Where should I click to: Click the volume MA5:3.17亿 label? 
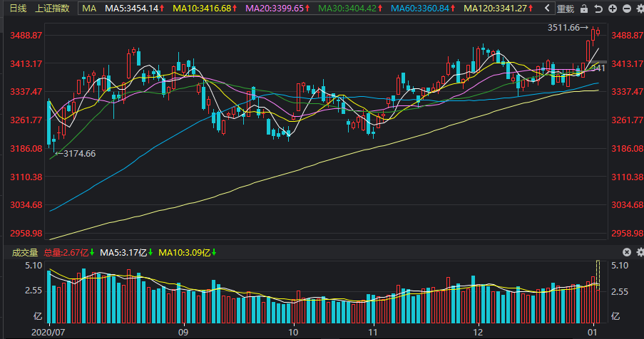coord(126,253)
